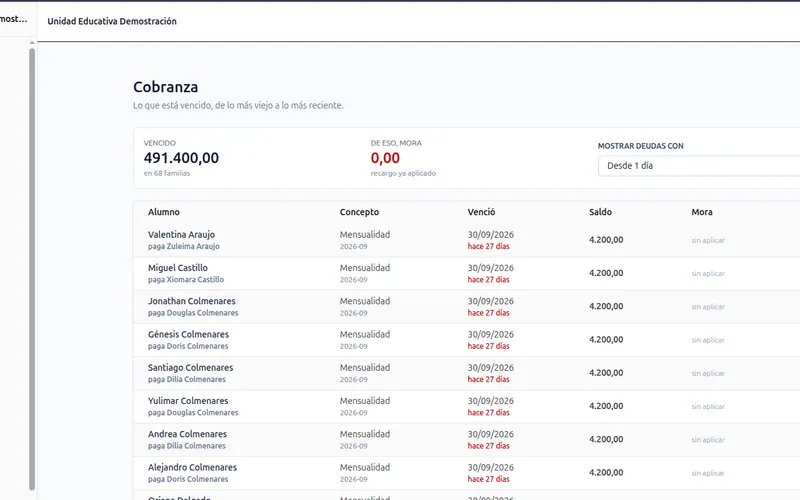Click 'Unidad Educativa Demostración' header title
Screen dimensions: 800x500
coord(112,21)
